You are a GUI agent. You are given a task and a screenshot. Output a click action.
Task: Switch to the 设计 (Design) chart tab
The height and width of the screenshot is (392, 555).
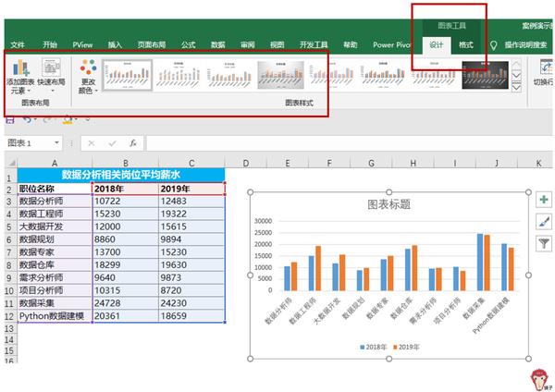pos(437,45)
